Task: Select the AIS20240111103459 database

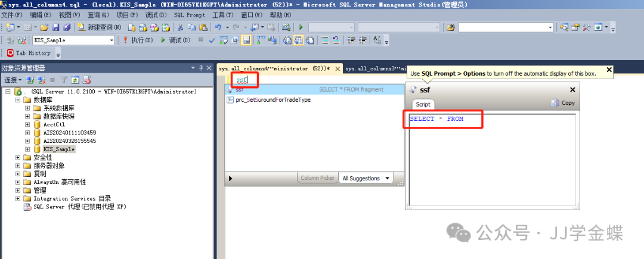Action: (x=69, y=133)
